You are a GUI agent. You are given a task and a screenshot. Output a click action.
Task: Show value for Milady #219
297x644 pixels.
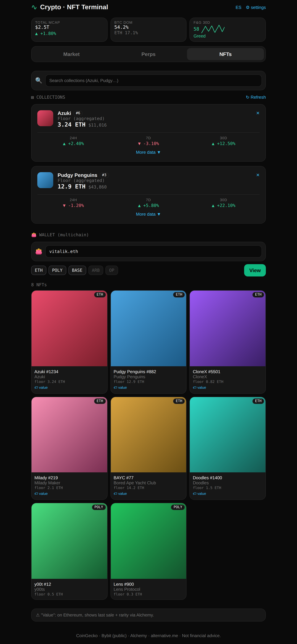tap(41, 494)
